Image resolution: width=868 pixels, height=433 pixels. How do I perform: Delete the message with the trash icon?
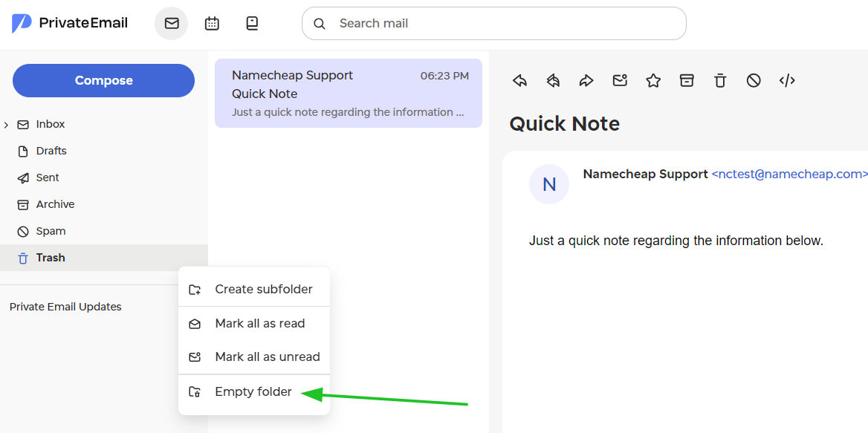coord(719,81)
